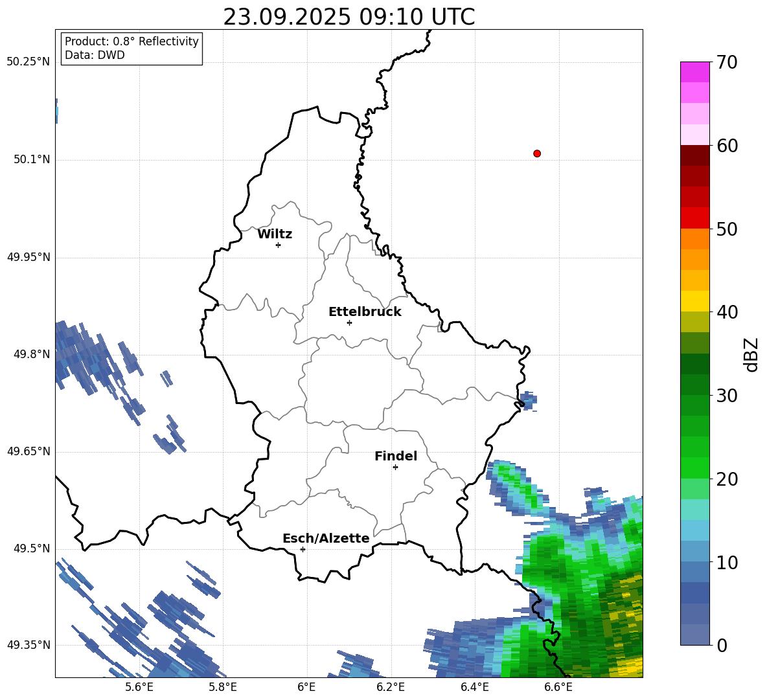Click the Wiltz location cross marker

click(279, 245)
